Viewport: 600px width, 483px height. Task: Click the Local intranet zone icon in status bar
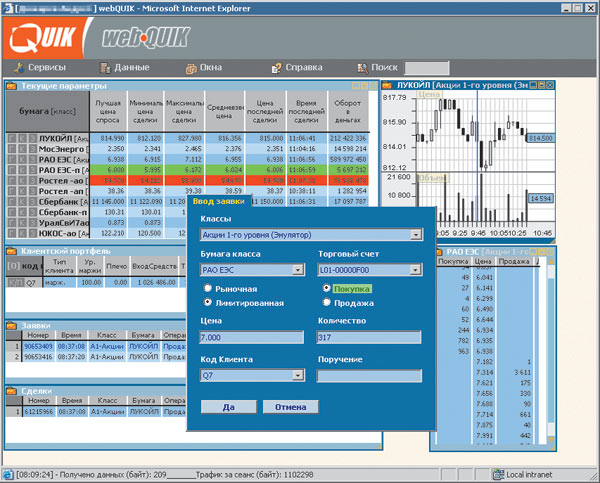click(498, 475)
